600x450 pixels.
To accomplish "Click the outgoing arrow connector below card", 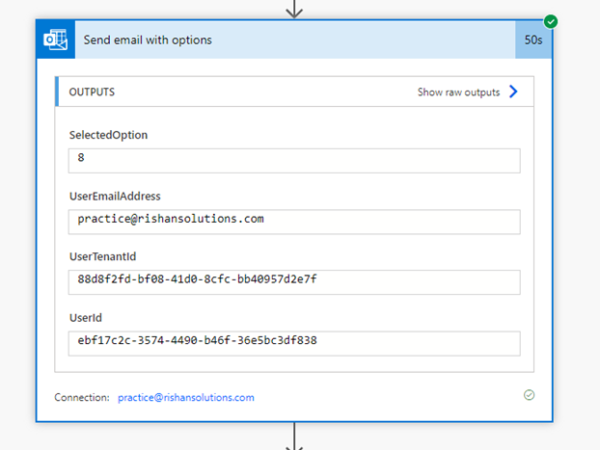I will 294,436.
